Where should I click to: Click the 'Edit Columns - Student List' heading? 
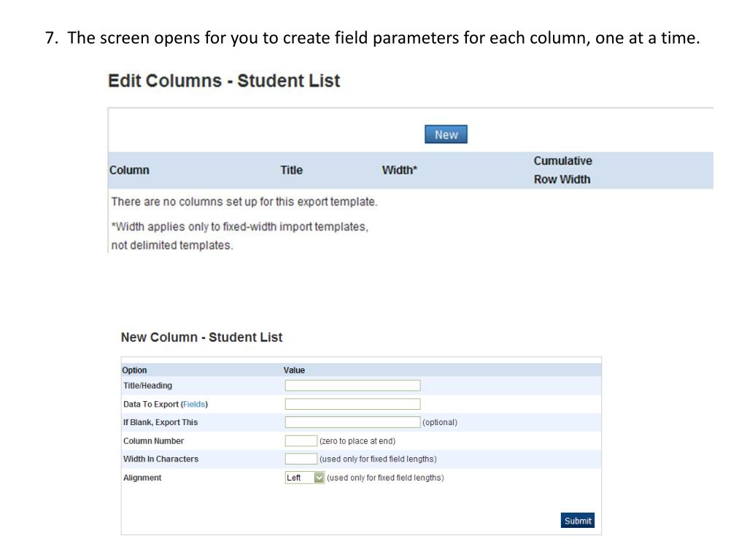tap(224, 80)
